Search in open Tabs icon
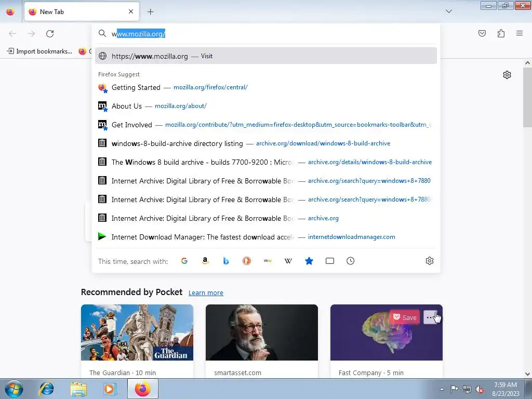 point(330,261)
